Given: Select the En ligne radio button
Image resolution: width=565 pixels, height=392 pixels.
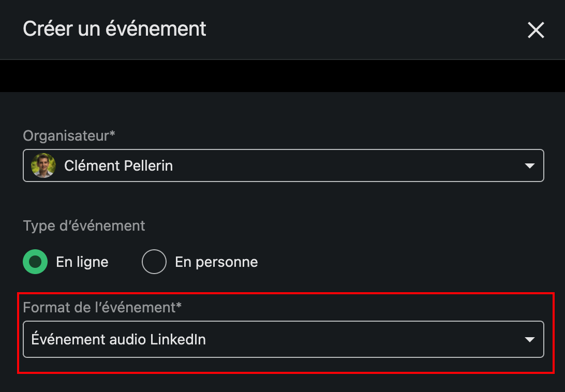Looking at the screenshot, I should [36, 262].
